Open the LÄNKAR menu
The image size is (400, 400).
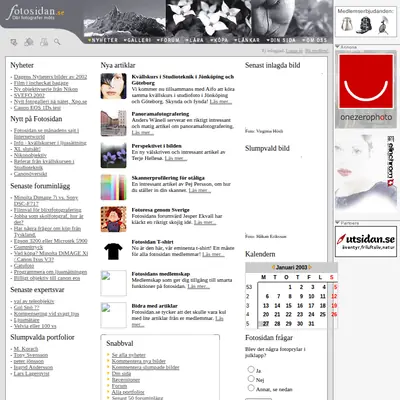247,40
